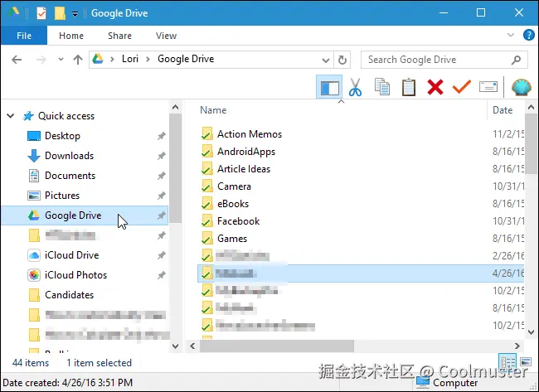Click the horizontal scrollbar left arrow
This screenshot has width=539, height=392.
(192, 346)
